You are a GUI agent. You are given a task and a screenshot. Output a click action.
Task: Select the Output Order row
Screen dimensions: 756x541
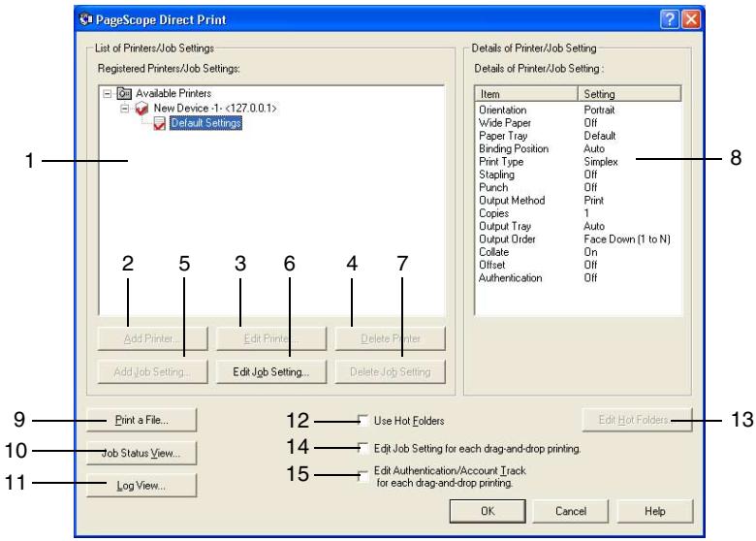coord(579,239)
